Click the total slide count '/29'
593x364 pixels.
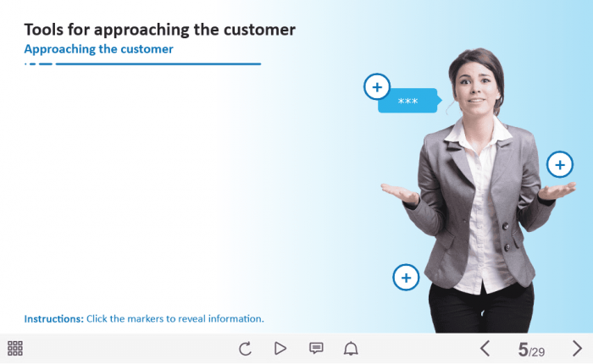(x=537, y=351)
